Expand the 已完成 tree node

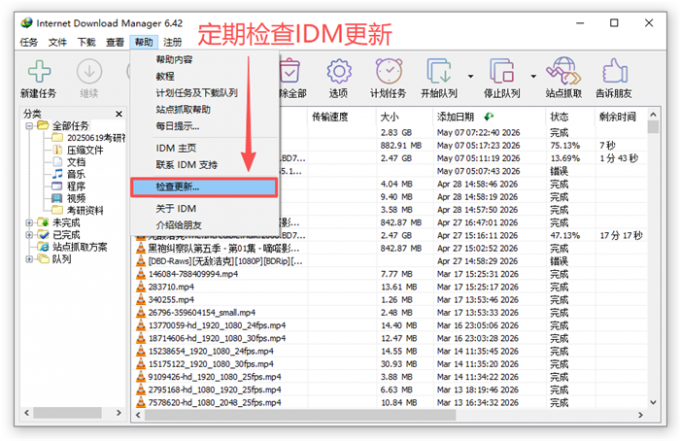pos(29,235)
